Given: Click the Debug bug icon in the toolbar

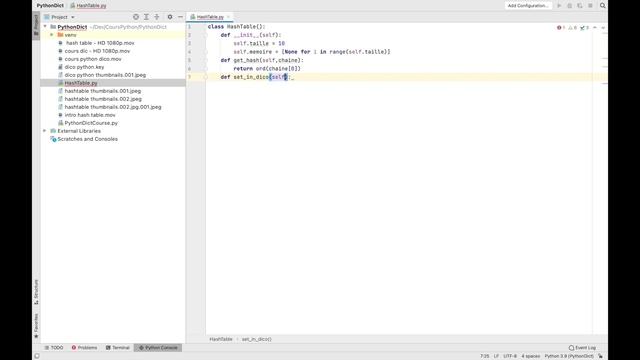Looking at the screenshot, I should [x=569, y=6].
